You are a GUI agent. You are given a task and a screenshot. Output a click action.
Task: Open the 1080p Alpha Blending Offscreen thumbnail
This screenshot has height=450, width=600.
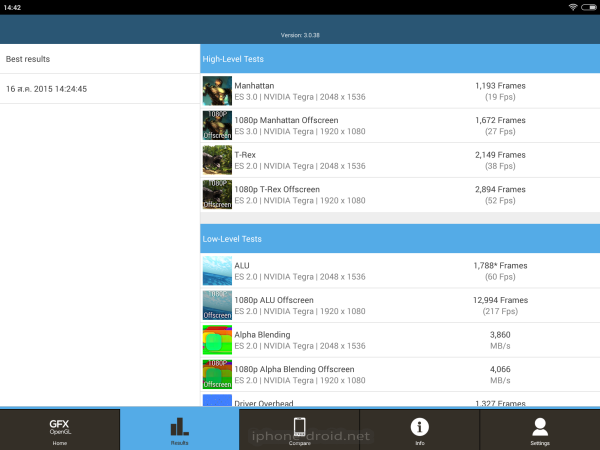pyautogui.click(x=217, y=374)
